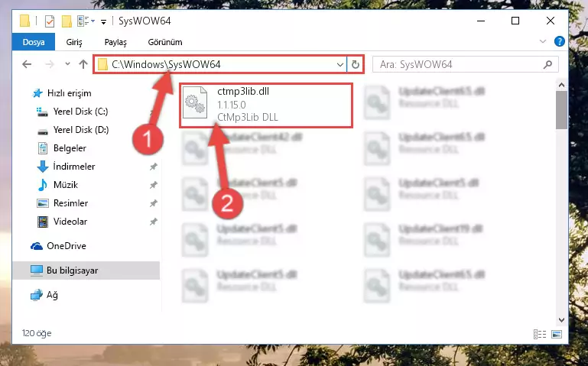Click the Ağ network computer icon
The image size is (588, 366).
pos(37,295)
